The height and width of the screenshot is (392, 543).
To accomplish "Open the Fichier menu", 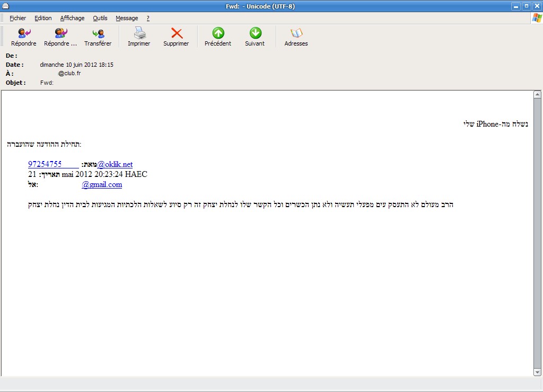I will pos(17,18).
